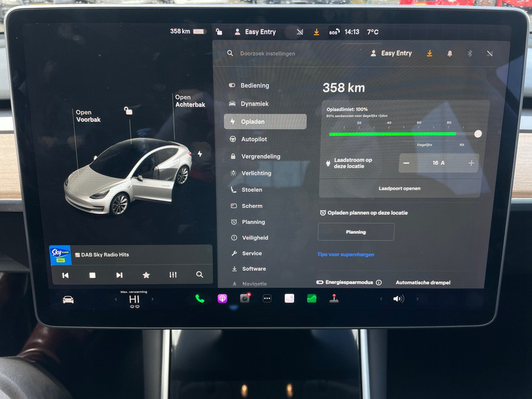Launch the arcade joystick app
The height and width of the screenshot is (399, 532).
(x=334, y=299)
